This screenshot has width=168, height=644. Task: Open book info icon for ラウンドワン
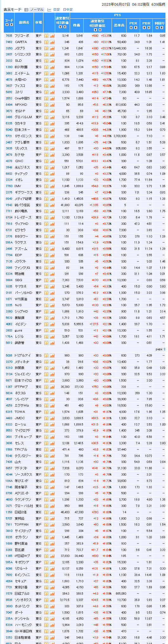pyautogui.click(x=46, y=500)
